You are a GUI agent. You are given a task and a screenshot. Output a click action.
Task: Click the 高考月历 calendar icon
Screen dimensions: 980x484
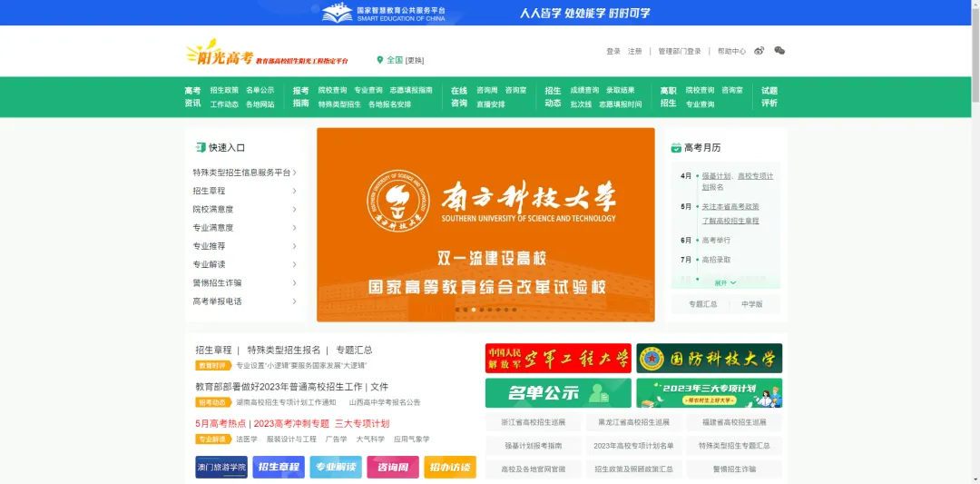(676, 148)
